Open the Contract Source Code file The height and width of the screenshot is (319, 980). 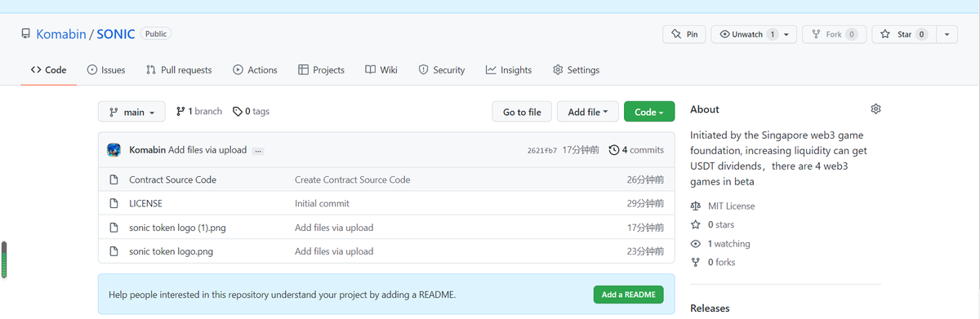[x=172, y=179]
